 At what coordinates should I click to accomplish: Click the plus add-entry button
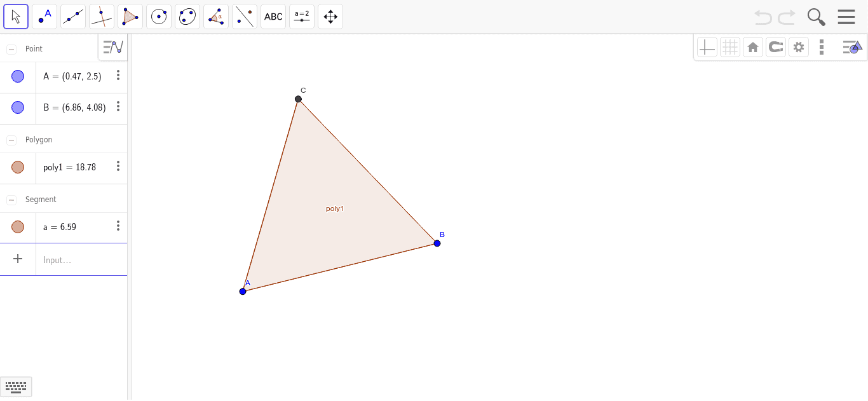18,259
